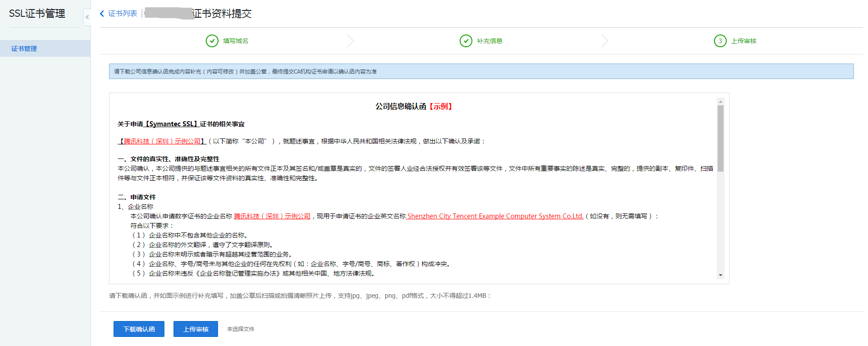Viewport: 868px width, 346px height.
Task: Click the checkmark circle for 补充信息 step
Action: point(466,41)
